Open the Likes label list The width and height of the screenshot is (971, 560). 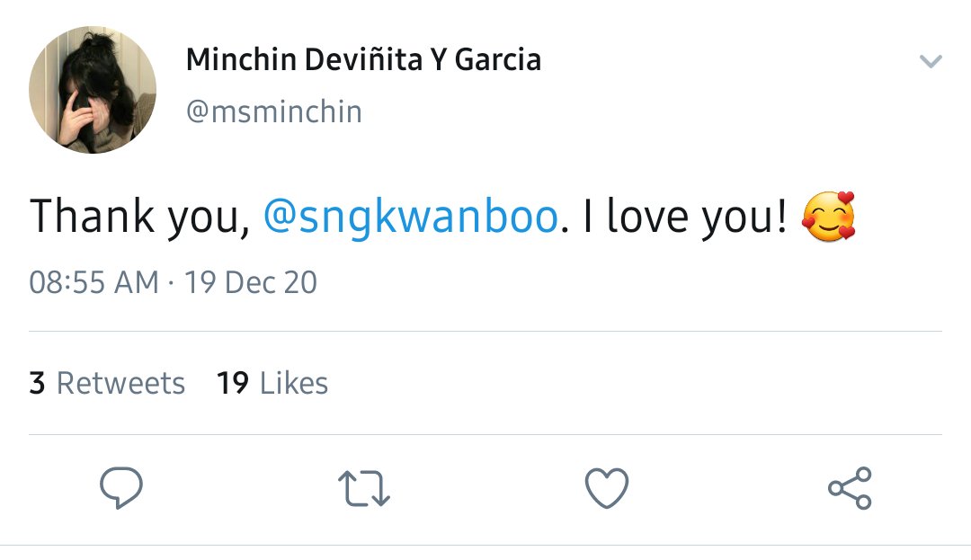293,383
